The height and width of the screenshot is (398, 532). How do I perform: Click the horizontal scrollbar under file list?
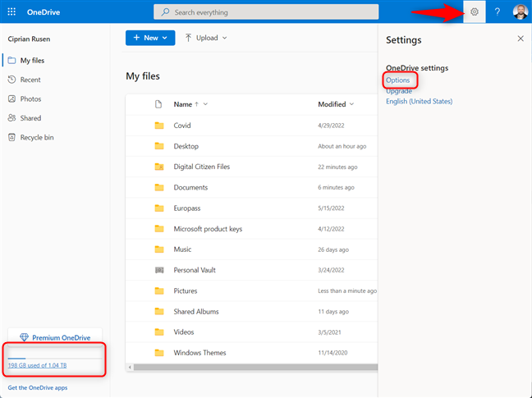[x=255, y=367]
